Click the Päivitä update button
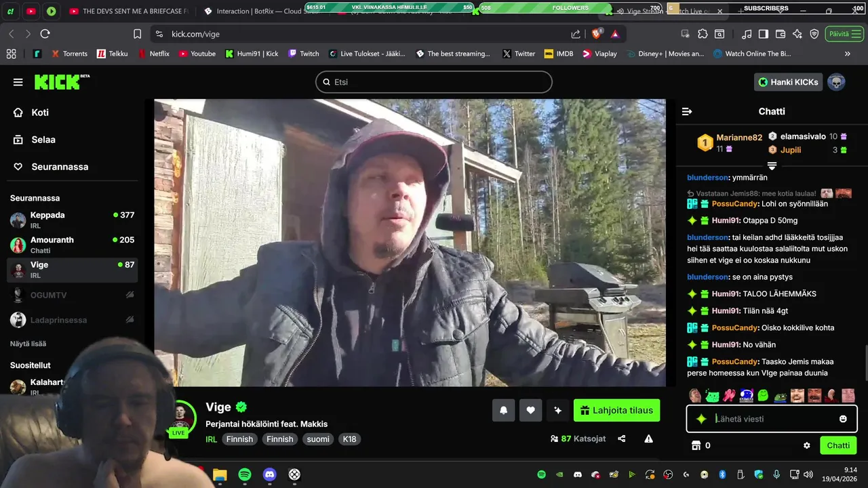This screenshot has width=868, height=488. pos(839,34)
